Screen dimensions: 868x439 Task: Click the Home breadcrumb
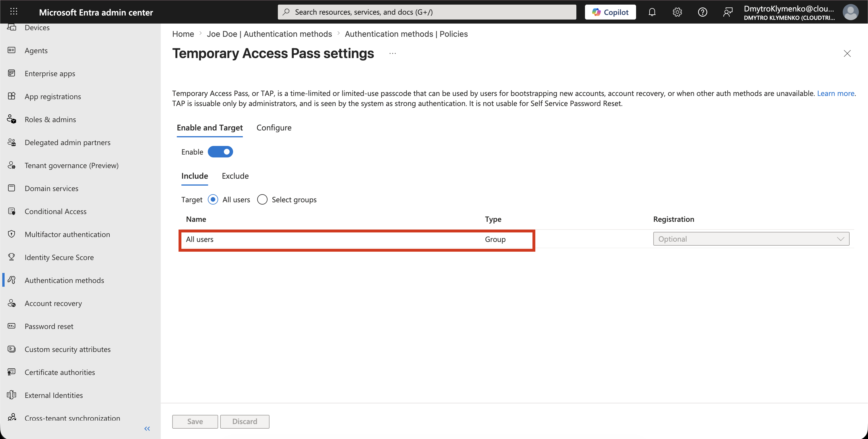pyautogui.click(x=183, y=34)
